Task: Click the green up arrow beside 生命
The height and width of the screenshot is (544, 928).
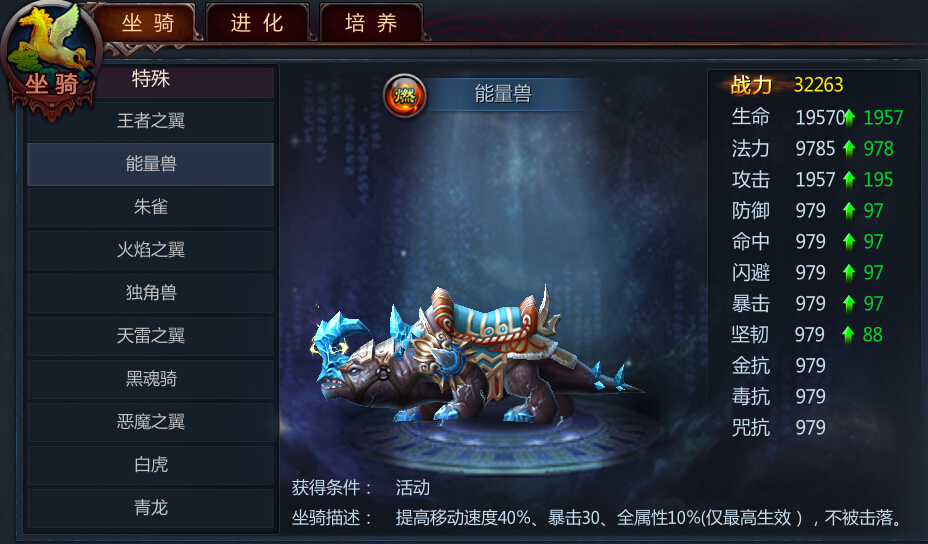Action: (849, 118)
